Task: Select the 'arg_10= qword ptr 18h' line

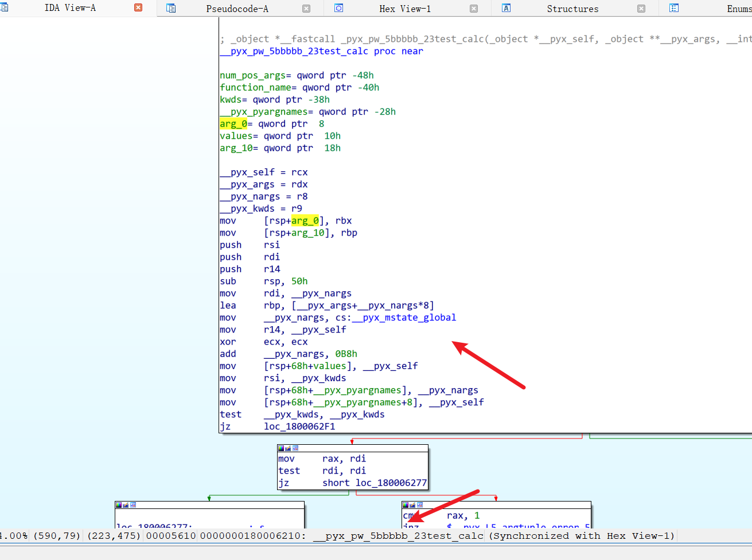Action: coord(280,148)
